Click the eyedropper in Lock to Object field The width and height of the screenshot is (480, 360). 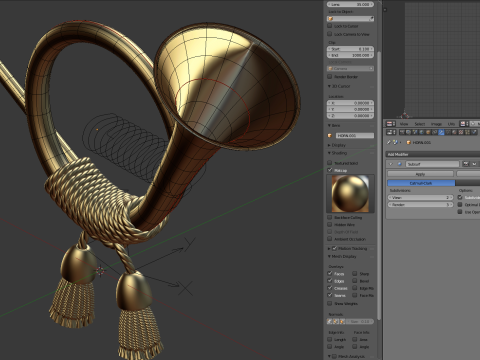pyautogui.click(x=371, y=19)
